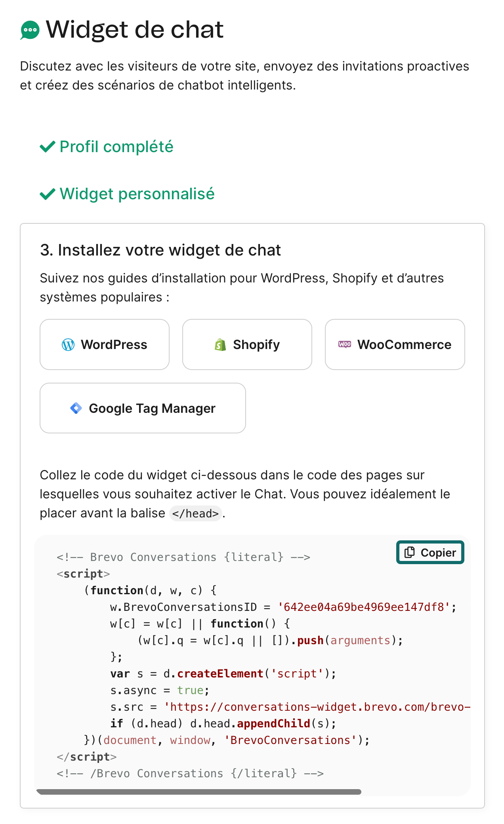Expand the Profil complété step

[x=116, y=147]
